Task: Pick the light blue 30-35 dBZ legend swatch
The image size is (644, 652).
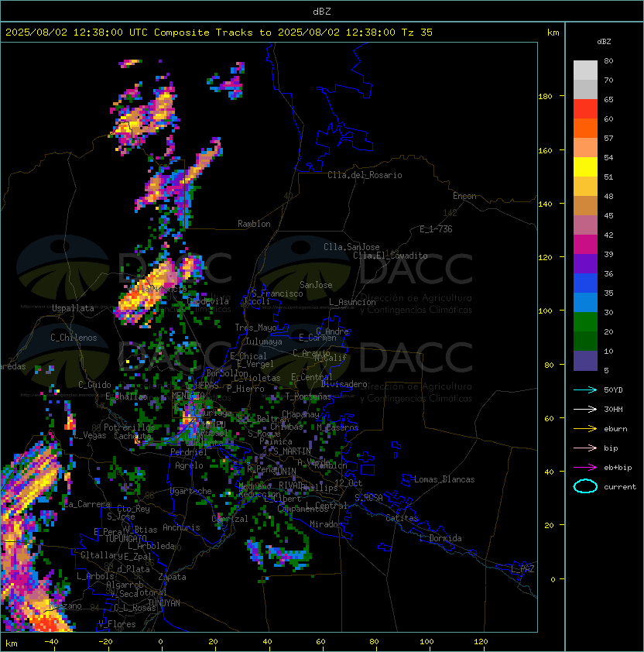Action: pos(585,303)
